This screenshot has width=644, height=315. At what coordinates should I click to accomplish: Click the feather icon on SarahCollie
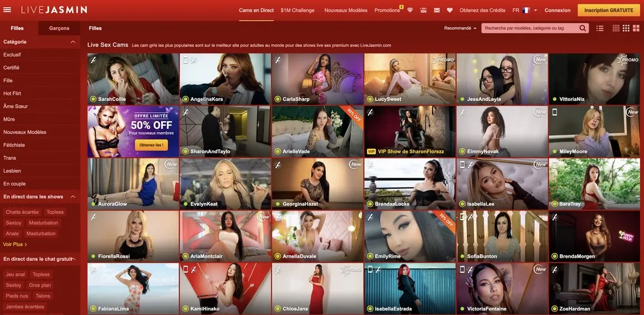coord(93,60)
